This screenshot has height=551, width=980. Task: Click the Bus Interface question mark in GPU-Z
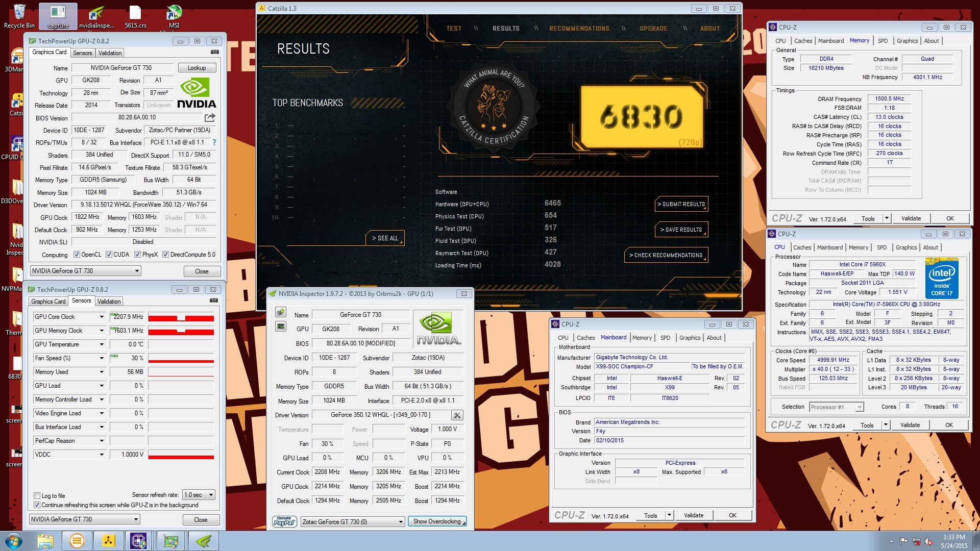(214, 142)
